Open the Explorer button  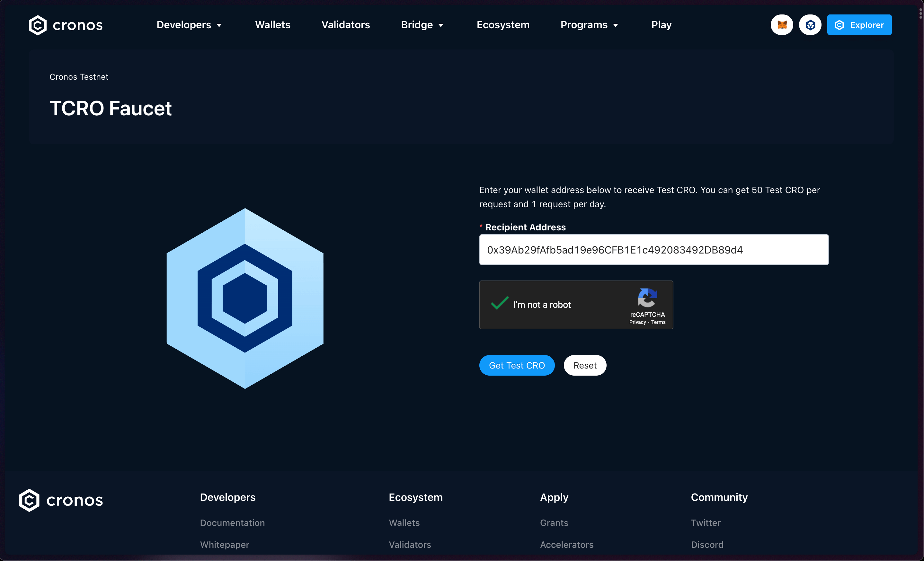coord(859,25)
